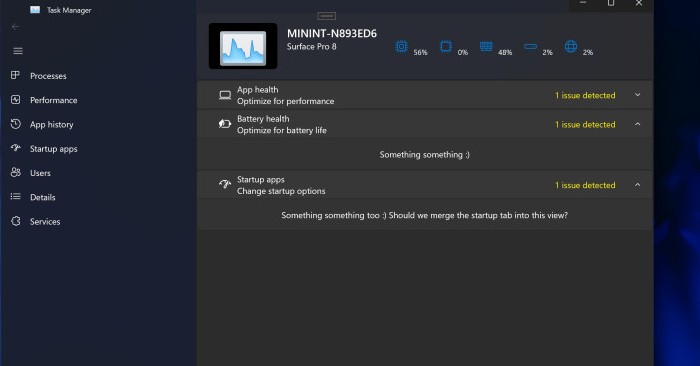Toggle the hamburger navigation menu
Viewport: 700px width, 366px height.
click(18, 51)
